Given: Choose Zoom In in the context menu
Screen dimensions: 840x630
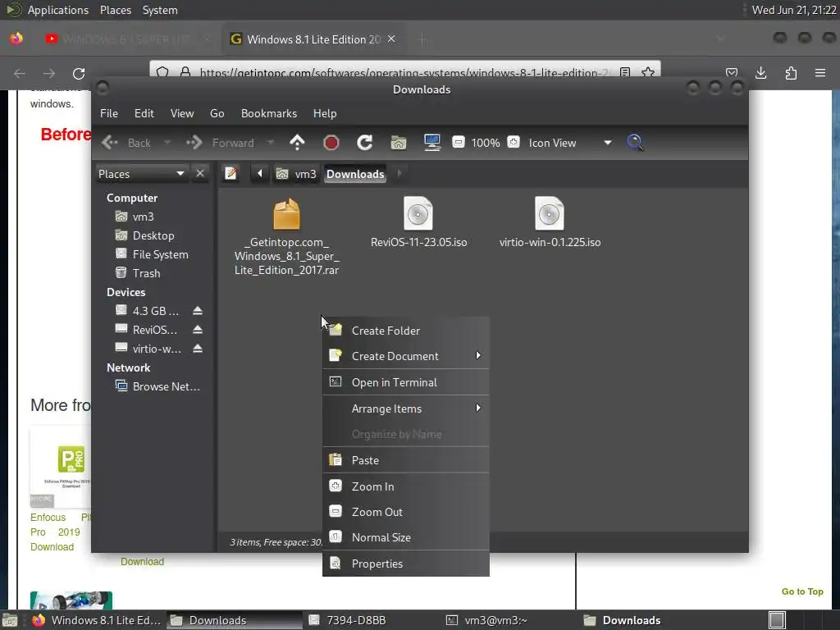Looking at the screenshot, I should 406,486.
